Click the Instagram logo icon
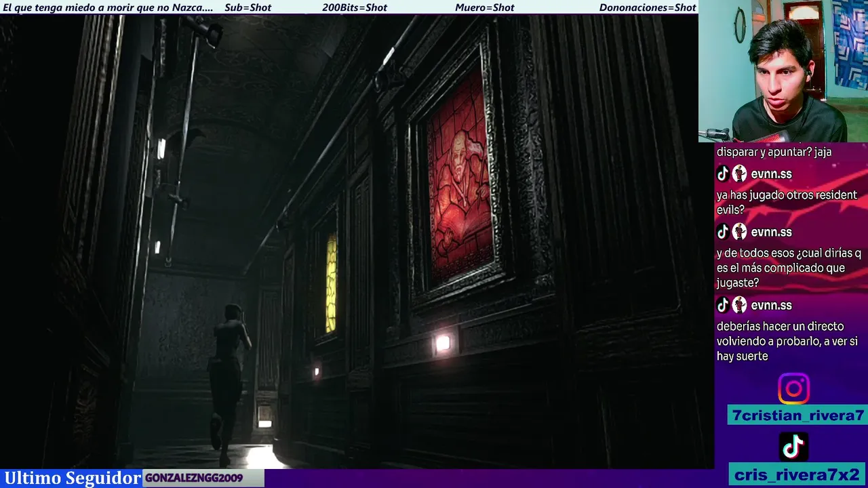Image resolution: width=868 pixels, height=488 pixels. 793,389
